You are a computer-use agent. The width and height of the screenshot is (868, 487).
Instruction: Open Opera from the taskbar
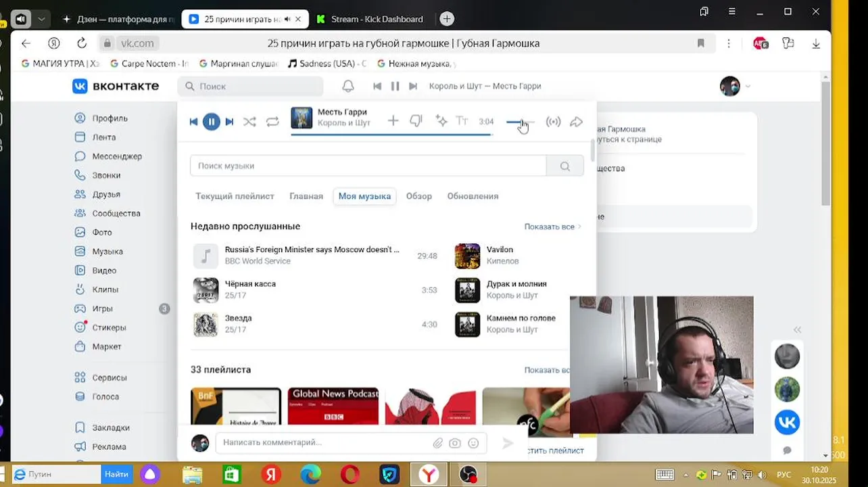350,475
